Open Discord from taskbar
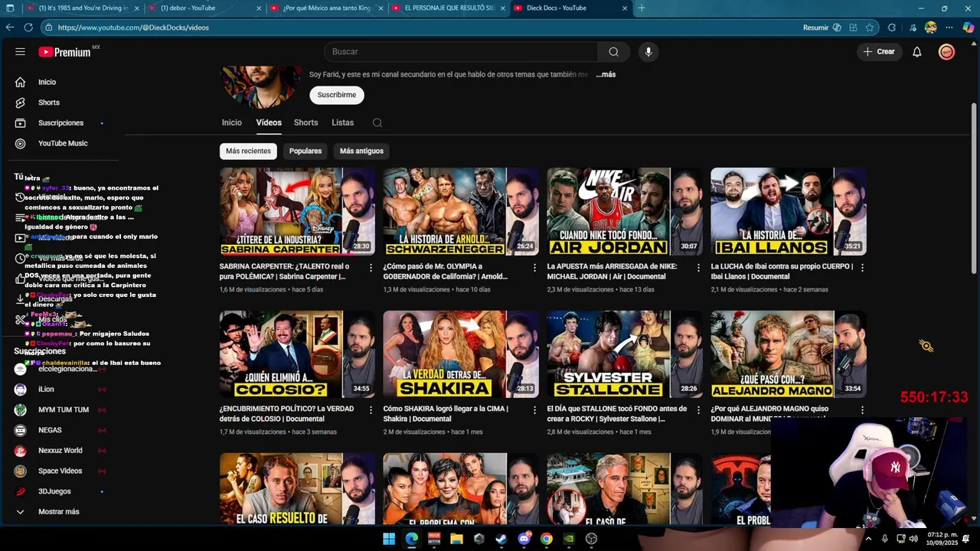The image size is (980, 551). click(524, 539)
